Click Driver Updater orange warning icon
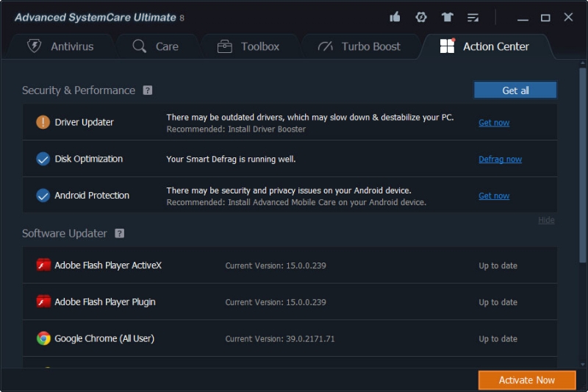 (x=43, y=122)
